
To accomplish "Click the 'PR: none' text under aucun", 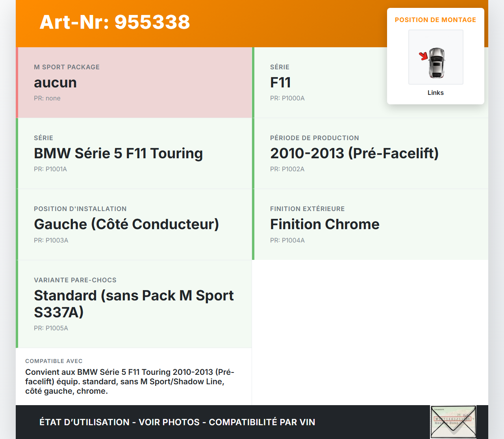I will (x=47, y=98).
